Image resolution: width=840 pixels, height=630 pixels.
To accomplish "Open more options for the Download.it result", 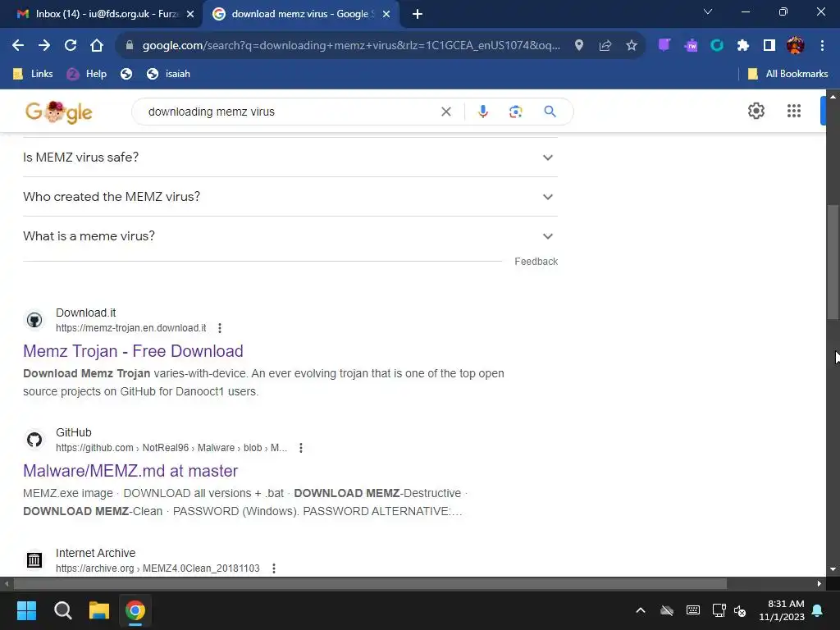I will pyautogui.click(x=220, y=328).
